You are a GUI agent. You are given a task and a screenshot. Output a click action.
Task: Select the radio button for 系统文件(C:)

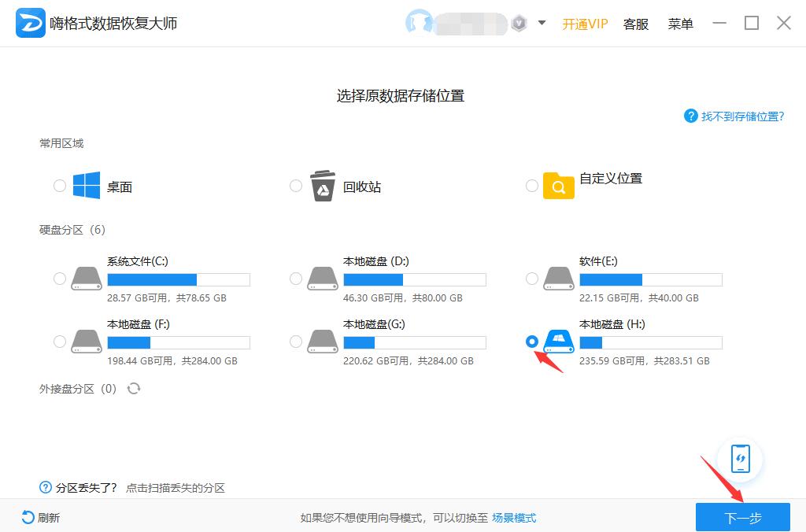(60, 278)
